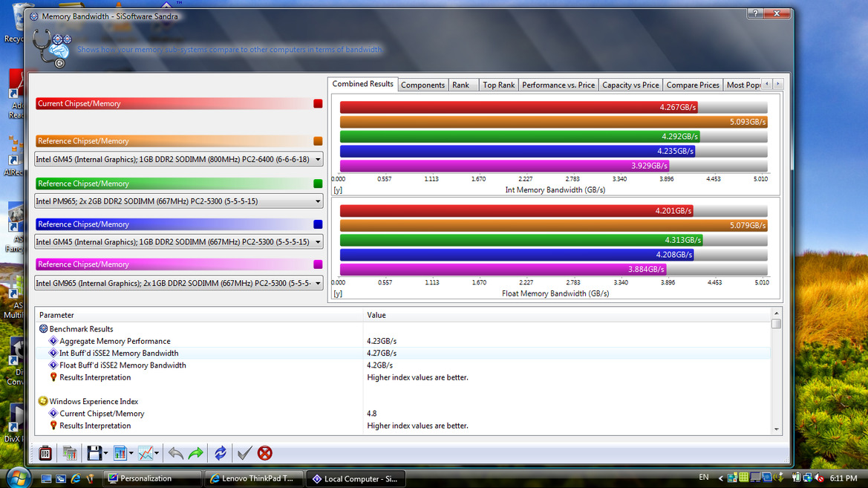The height and width of the screenshot is (488, 868).
Task: Expand the bar chart report dropdown arrow
Action: (131, 454)
